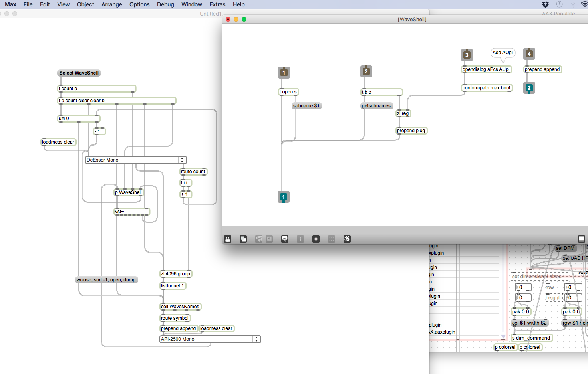This screenshot has width=588, height=374.
Task: Open the inspector via the info icon
Action: coord(300,239)
